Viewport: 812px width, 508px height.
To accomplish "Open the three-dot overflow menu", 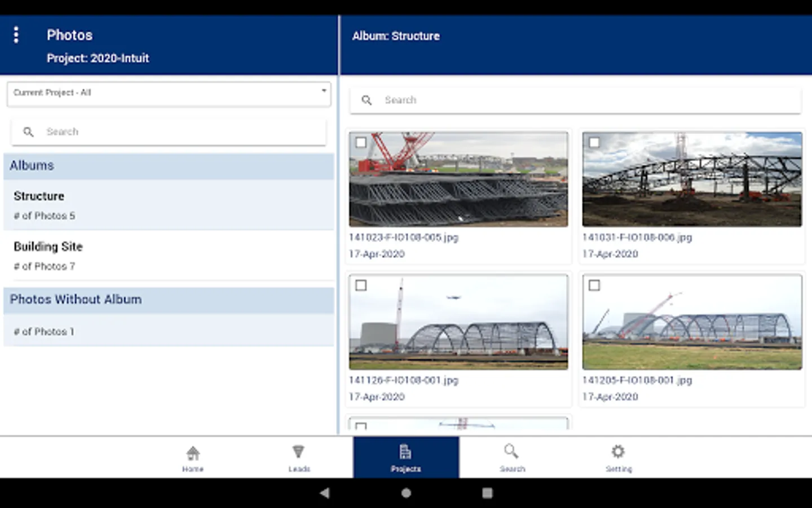I will (16, 35).
